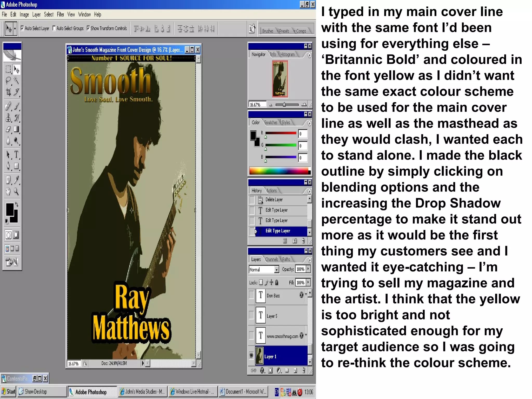Open the Color panel flyout menu
532x399 pixels.
click(x=310, y=123)
